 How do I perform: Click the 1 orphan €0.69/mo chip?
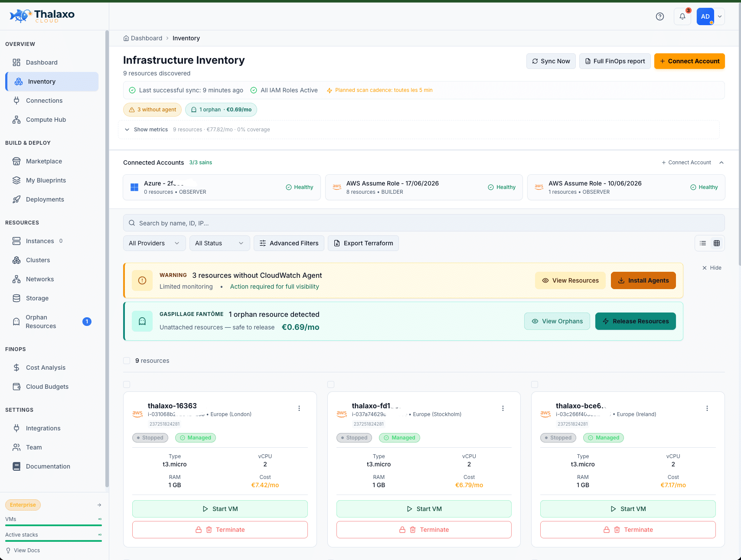click(221, 110)
